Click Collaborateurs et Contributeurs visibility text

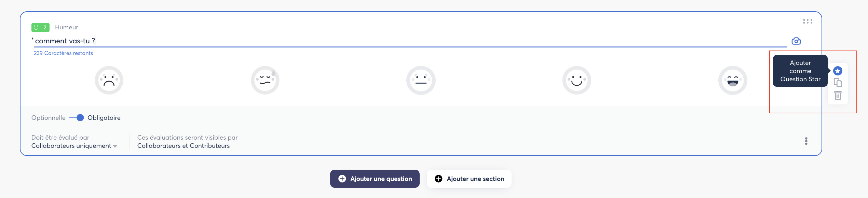(x=184, y=146)
